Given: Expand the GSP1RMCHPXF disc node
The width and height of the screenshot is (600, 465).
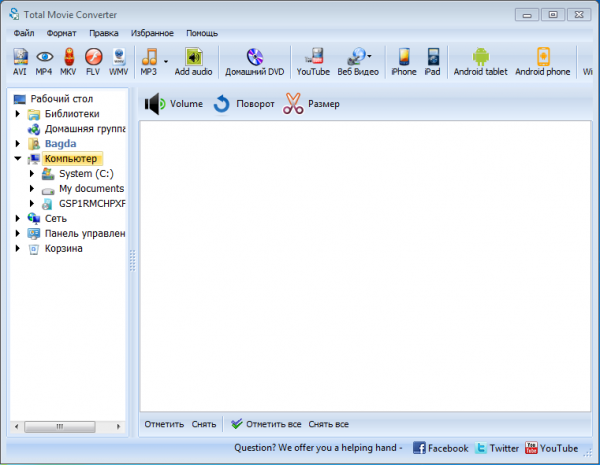Looking at the screenshot, I should pyautogui.click(x=32, y=203).
